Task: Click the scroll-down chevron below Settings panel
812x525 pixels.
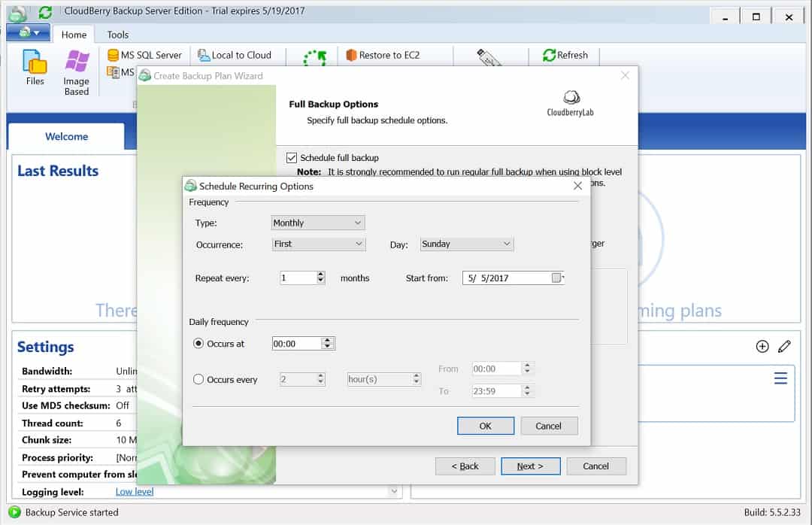Action: point(394,491)
